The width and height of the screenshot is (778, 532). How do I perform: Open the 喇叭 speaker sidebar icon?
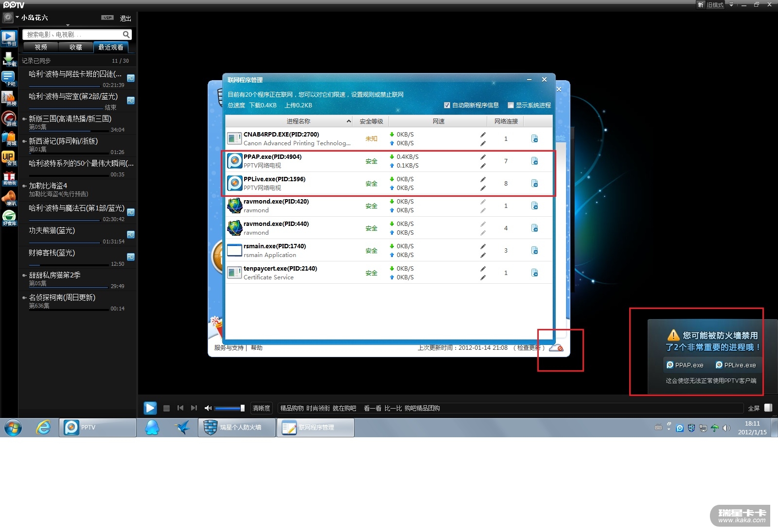[9, 198]
